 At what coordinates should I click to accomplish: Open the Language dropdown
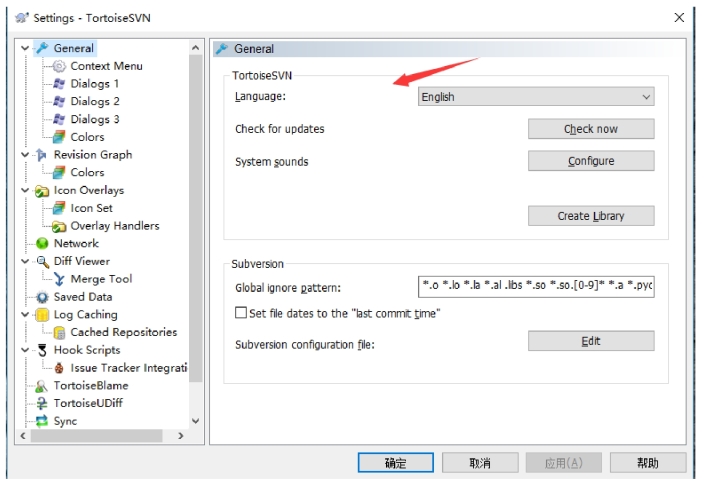click(x=536, y=97)
